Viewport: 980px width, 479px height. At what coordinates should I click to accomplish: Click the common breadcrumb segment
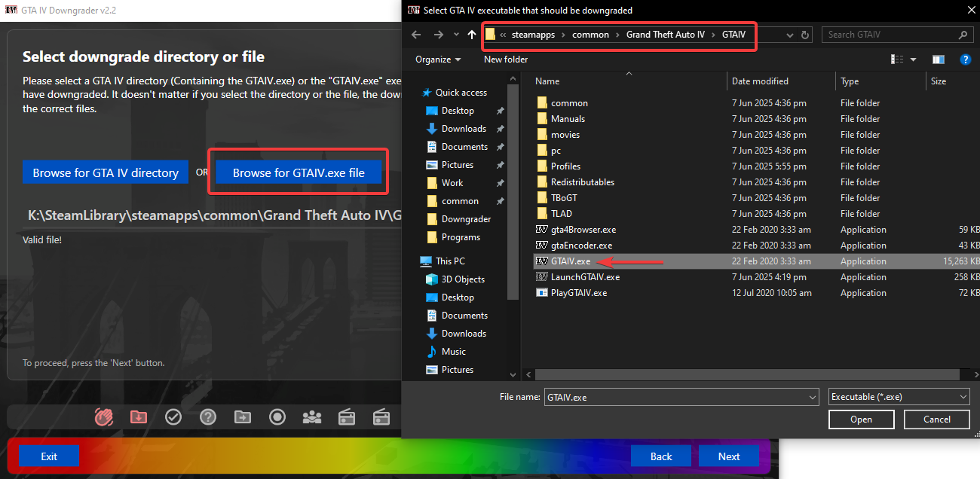tap(590, 35)
